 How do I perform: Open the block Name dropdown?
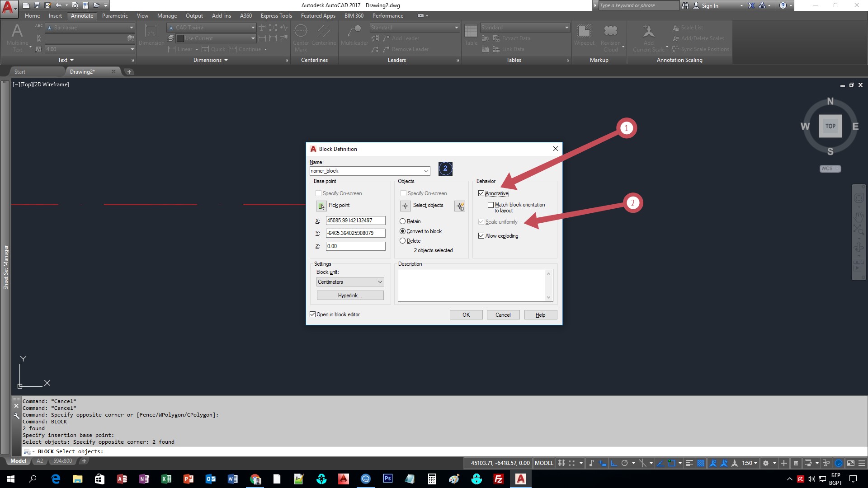click(425, 171)
